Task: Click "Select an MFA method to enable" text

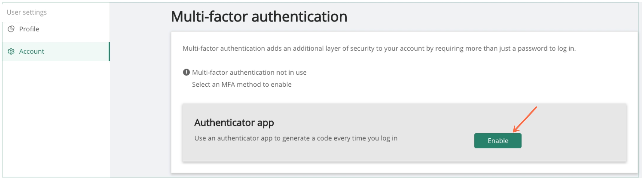Action: coord(241,84)
